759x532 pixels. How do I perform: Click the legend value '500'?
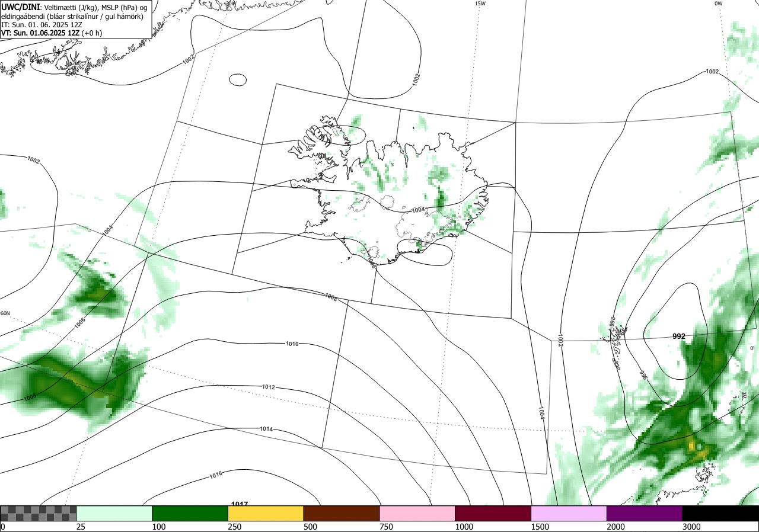click(310, 527)
